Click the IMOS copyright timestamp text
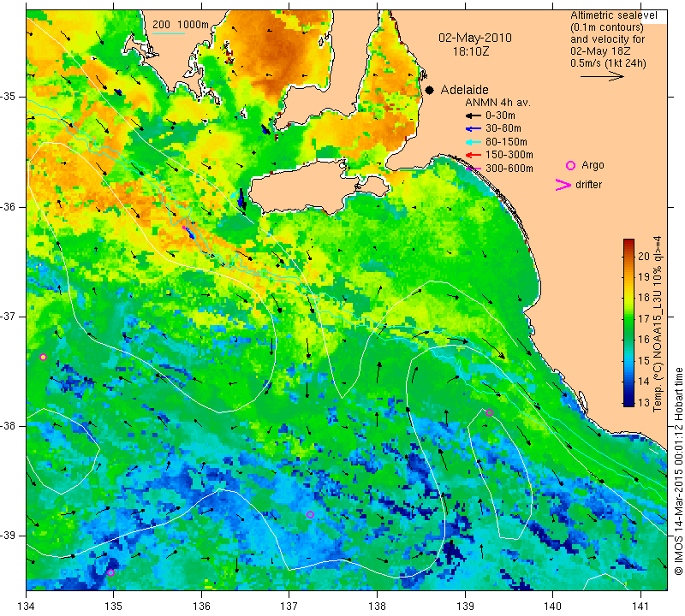This screenshot has height=616, width=685. [x=678, y=471]
